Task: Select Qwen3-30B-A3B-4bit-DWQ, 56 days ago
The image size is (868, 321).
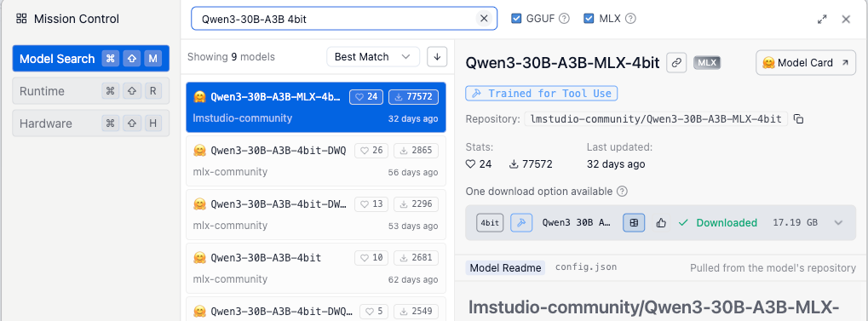Action: 316,160
